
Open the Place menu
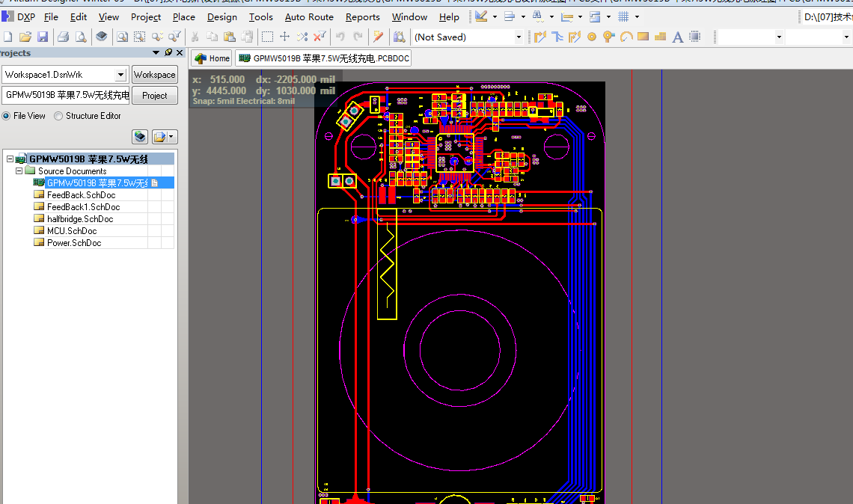point(184,17)
